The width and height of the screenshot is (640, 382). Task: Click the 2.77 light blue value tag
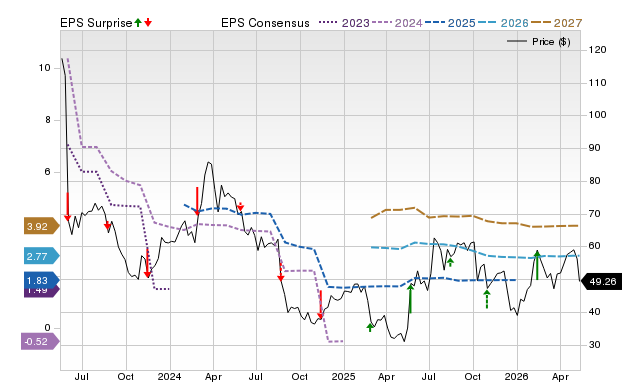pos(41,256)
